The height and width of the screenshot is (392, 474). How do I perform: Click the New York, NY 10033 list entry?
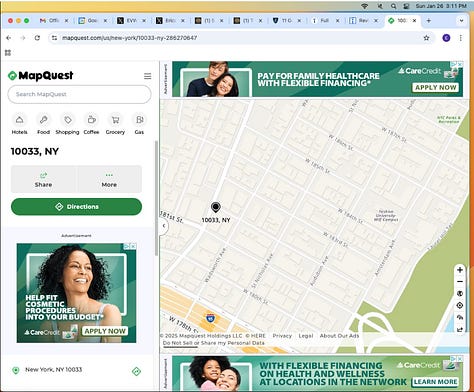[76, 370]
